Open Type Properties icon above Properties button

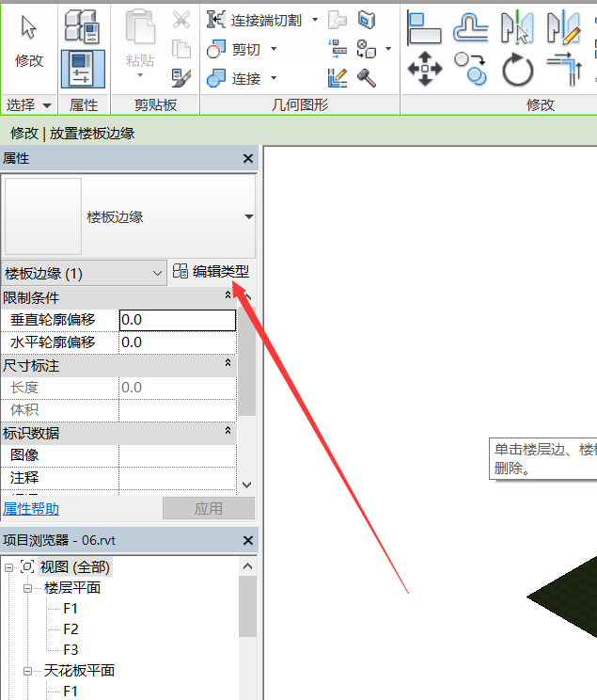[84, 27]
